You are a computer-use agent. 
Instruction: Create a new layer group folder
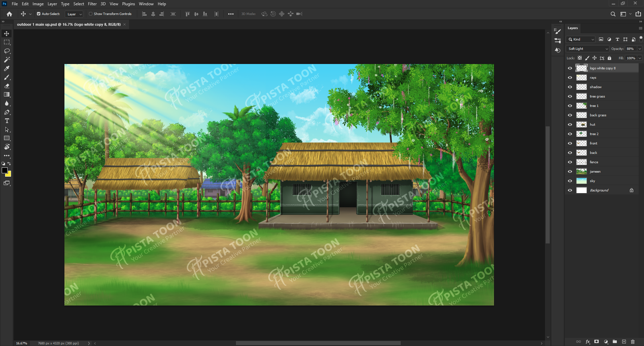coord(615,342)
